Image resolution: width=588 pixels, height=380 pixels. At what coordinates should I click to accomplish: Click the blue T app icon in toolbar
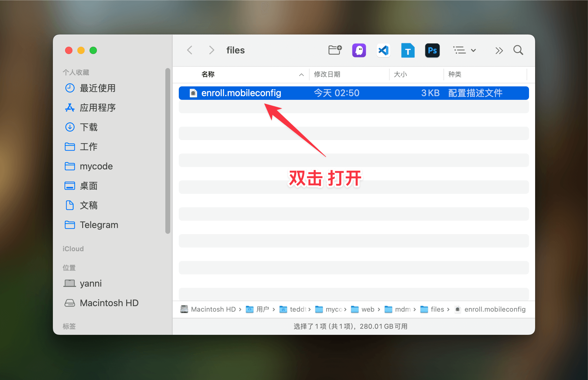[x=408, y=50]
